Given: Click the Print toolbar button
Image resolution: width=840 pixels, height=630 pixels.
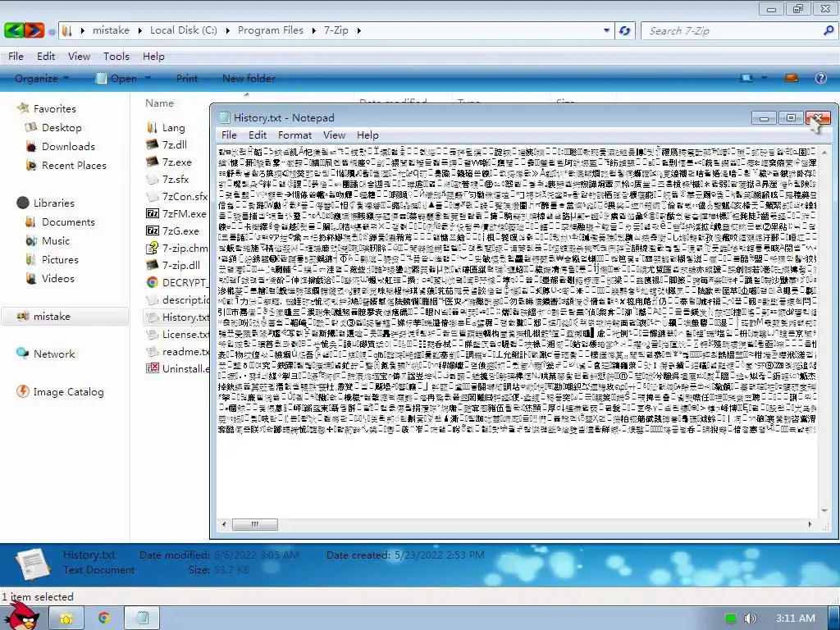Looking at the screenshot, I should coord(187,78).
